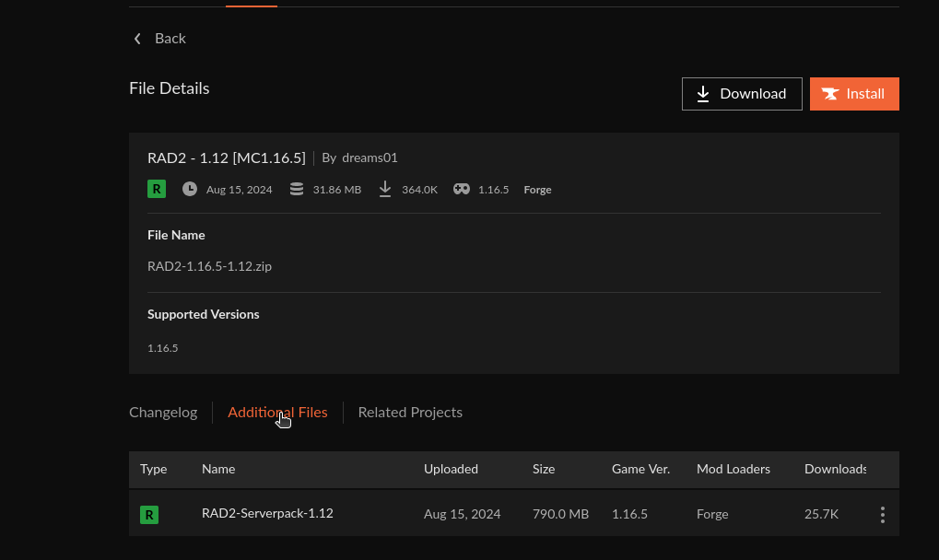Click the game controller icon beside 1.16.5
Screen dimensions: 939x560
point(461,189)
